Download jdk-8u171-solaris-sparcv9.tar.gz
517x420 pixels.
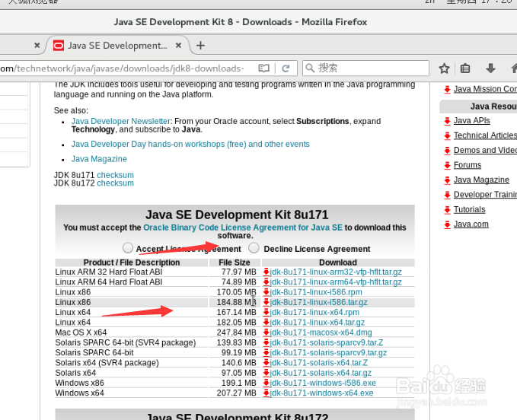328,352
